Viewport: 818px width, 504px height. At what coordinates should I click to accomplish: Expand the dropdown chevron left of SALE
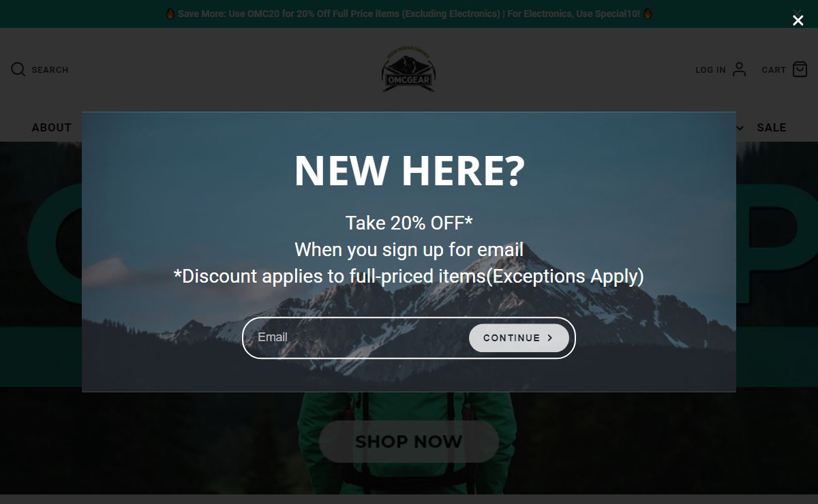(x=740, y=128)
